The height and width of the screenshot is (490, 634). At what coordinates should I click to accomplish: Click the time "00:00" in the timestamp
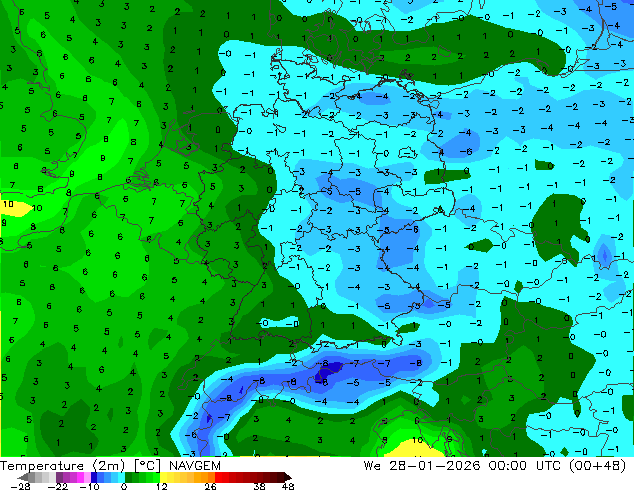tap(507, 466)
